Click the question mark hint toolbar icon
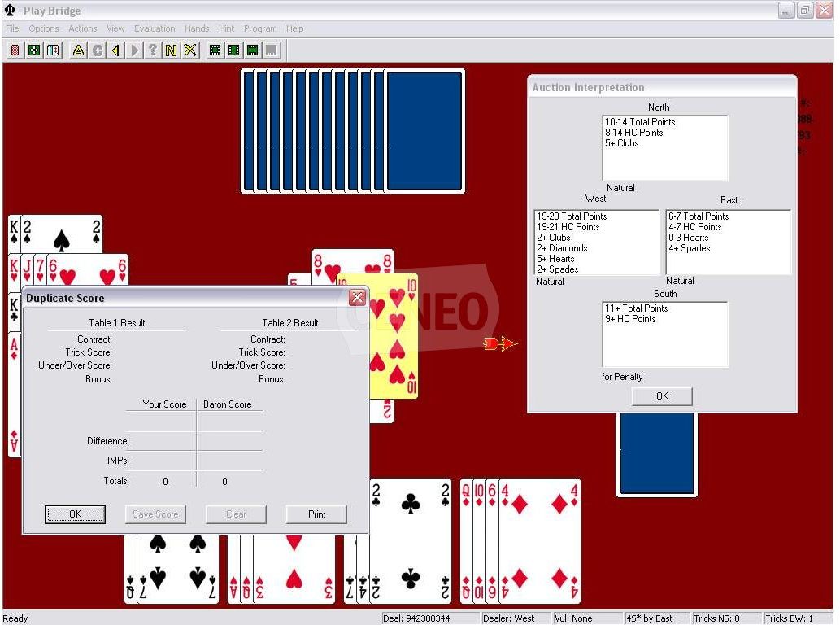This screenshot has height=625, width=840. point(153,50)
